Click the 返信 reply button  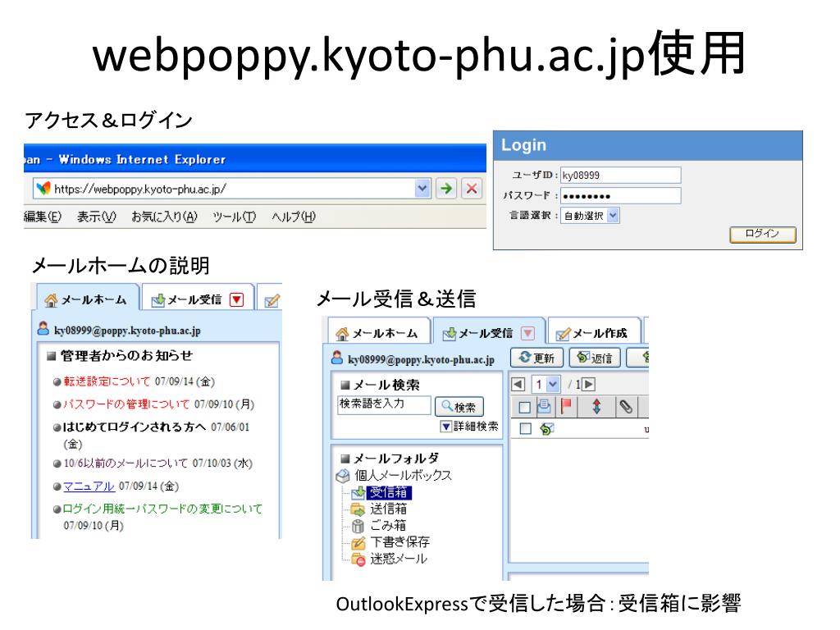pos(596,358)
